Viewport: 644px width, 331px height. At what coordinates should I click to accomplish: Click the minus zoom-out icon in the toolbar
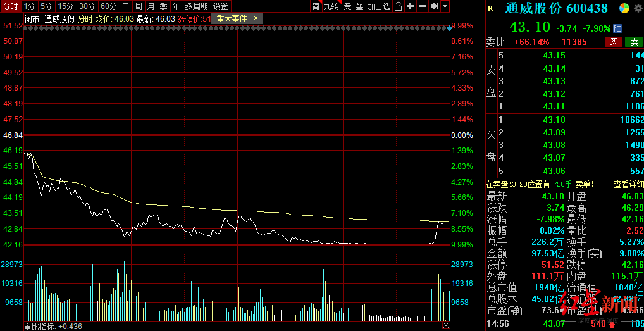tap(422, 6)
